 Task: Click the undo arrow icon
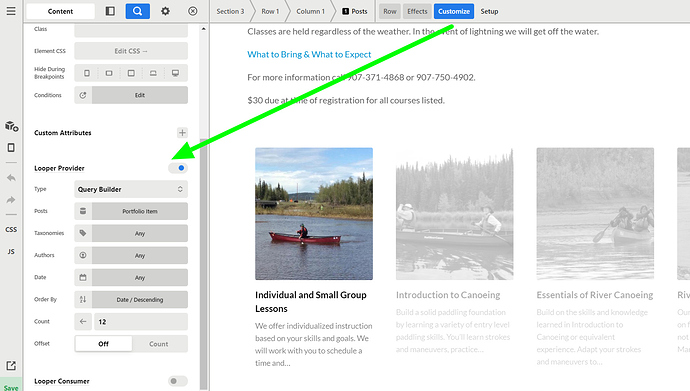11,178
